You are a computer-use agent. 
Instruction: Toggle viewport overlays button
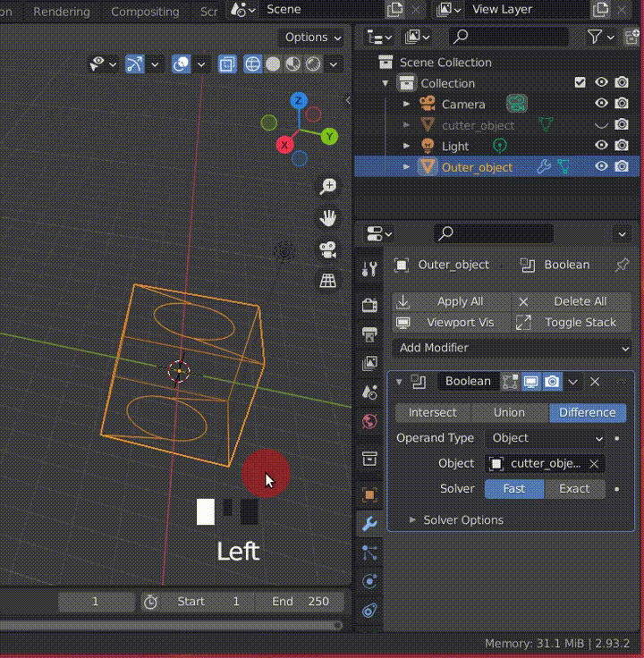point(181,64)
